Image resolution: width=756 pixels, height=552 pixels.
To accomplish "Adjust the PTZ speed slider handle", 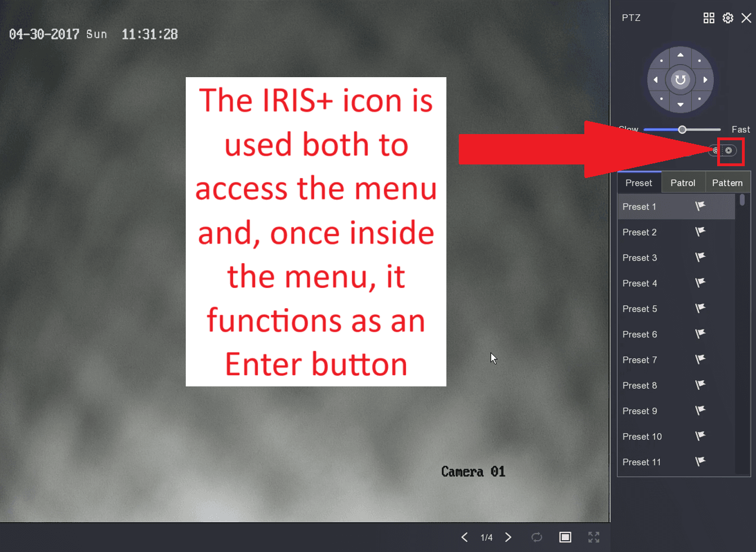I will click(x=682, y=130).
